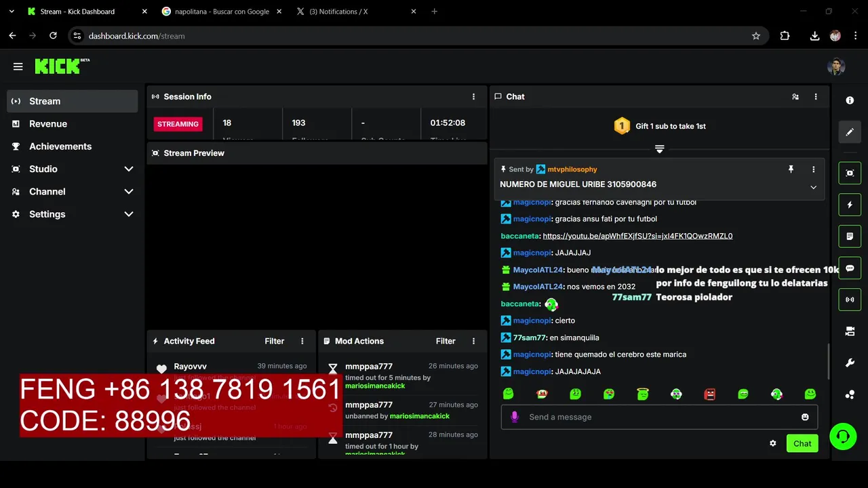This screenshot has height=488, width=868.
Task: Open Activity Feed three-dot options
Action: pyautogui.click(x=302, y=341)
